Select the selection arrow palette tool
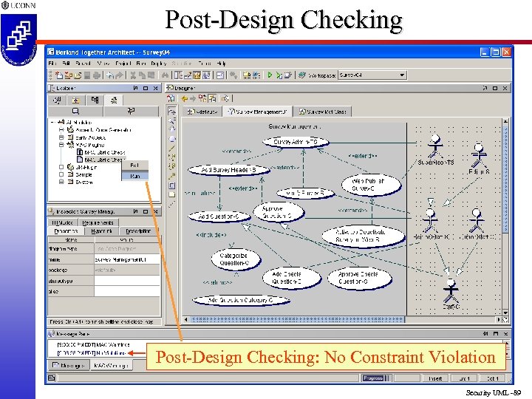 [x=172, y=111]
